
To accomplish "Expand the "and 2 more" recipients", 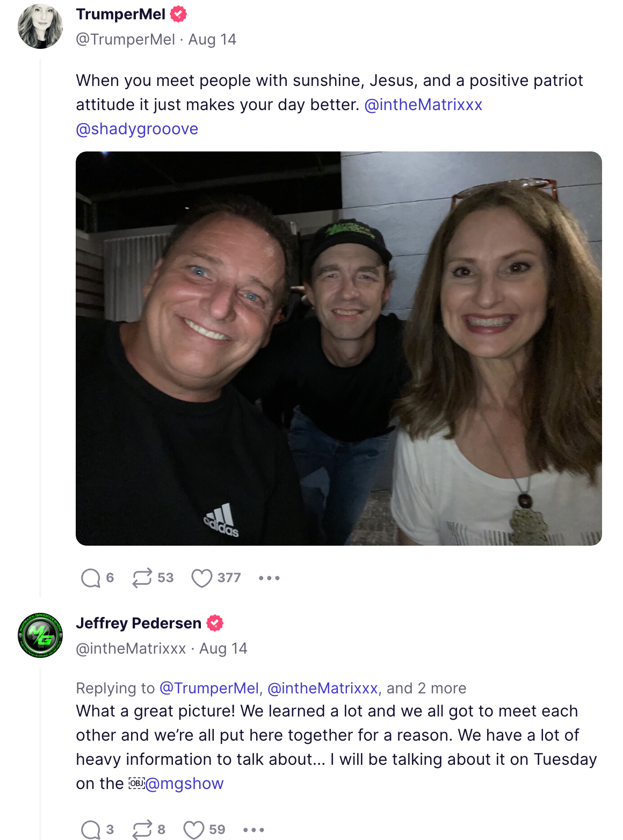I will click(x=426, y=688).
